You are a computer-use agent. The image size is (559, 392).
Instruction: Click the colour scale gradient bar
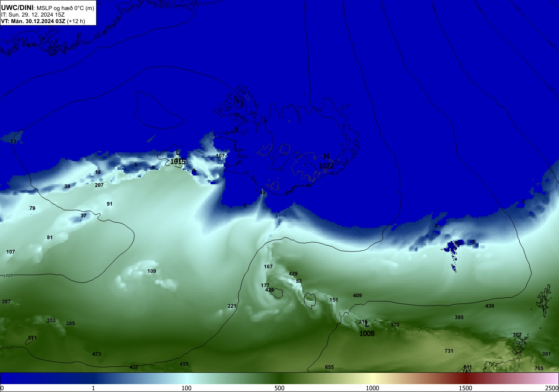(x=279, y=378)
